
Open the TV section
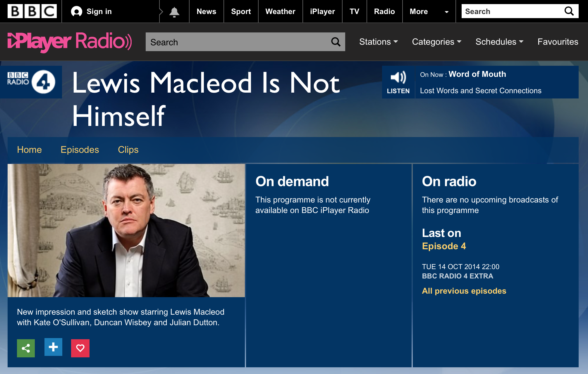(x=354, y=11)
